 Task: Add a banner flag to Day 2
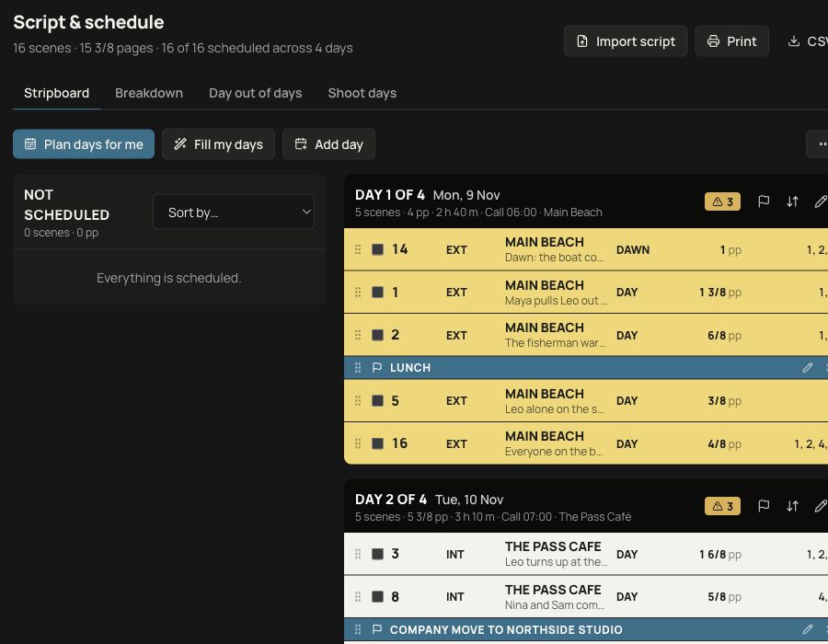click(x=764, y=506)
